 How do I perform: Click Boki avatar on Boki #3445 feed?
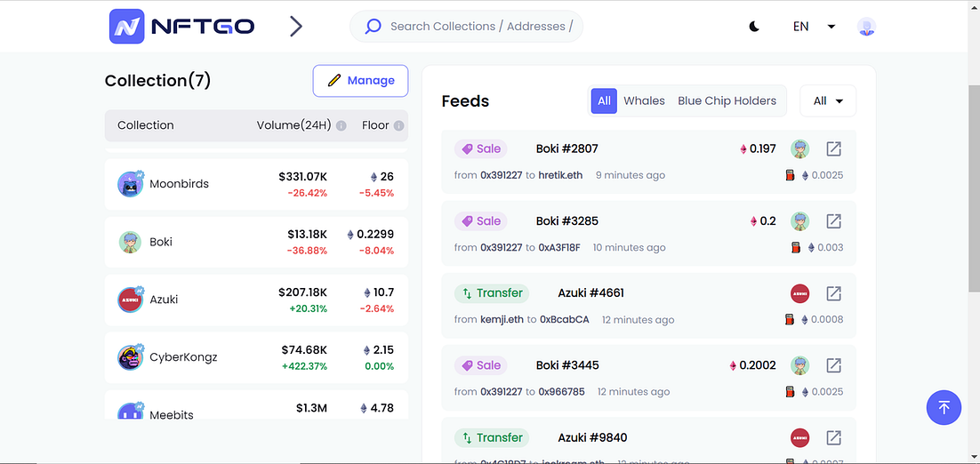[x=800, y=365]
